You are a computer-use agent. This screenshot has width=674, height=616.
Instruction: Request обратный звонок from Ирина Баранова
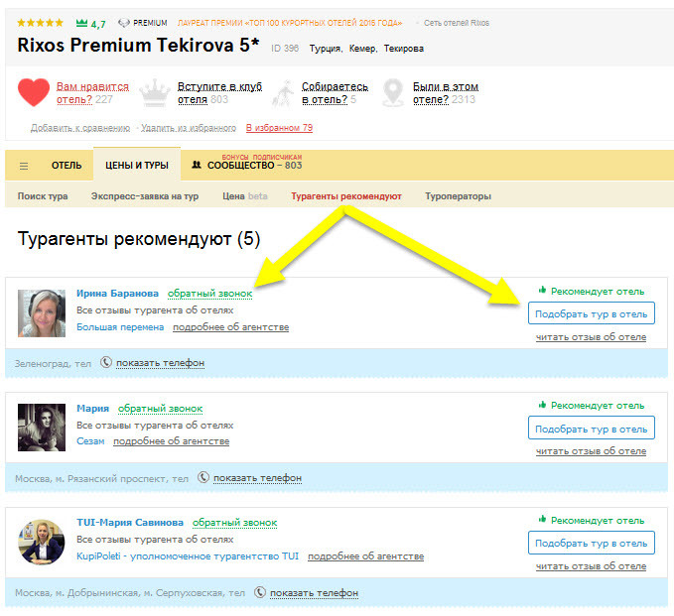click(209, 294)
